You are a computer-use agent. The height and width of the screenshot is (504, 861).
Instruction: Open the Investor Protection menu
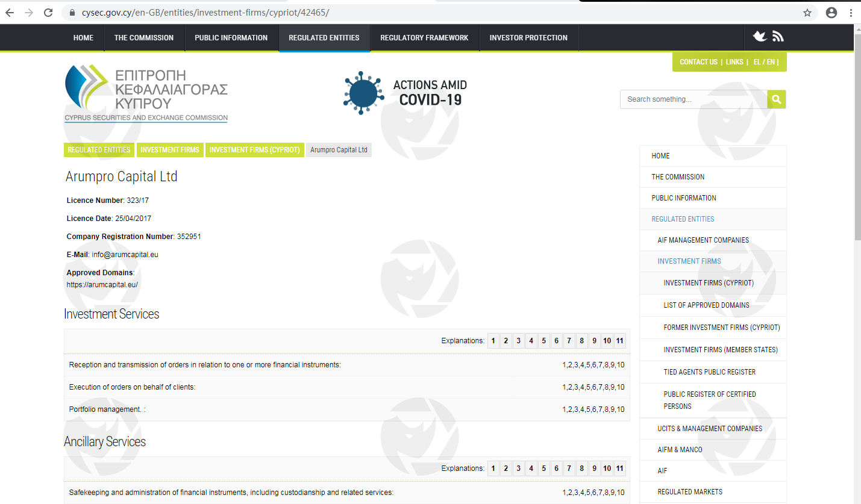coord(528,37)
